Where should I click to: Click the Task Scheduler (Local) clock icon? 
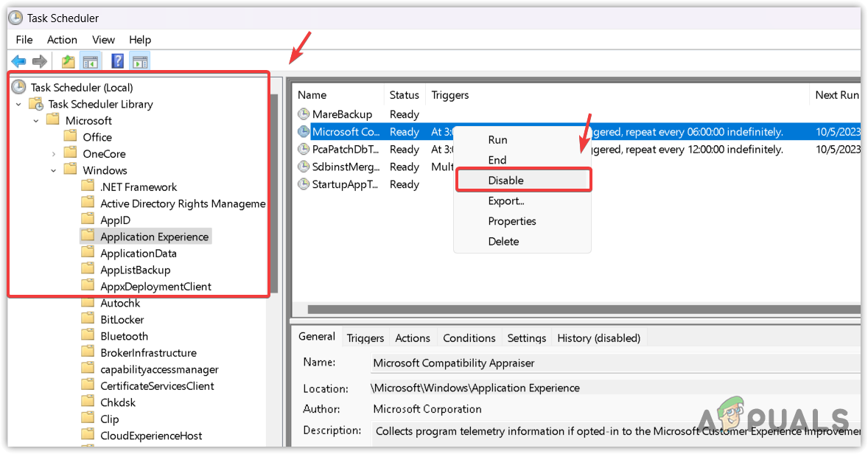[x=19, y=87]
